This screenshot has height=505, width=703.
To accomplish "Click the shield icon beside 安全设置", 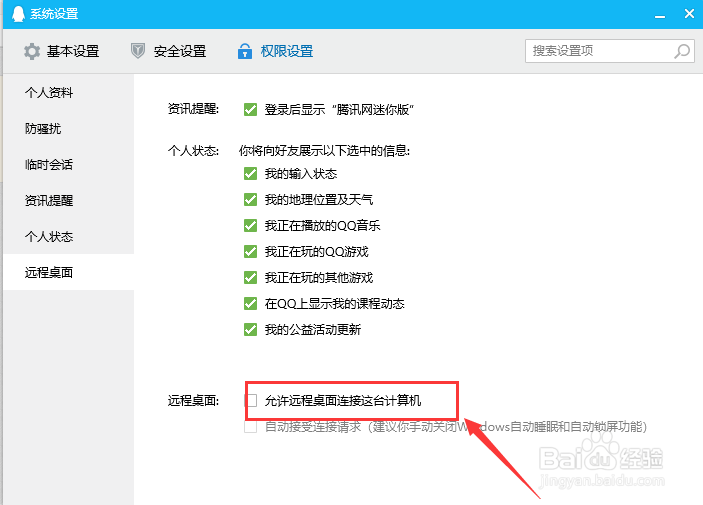I will [x=138, y=51].
